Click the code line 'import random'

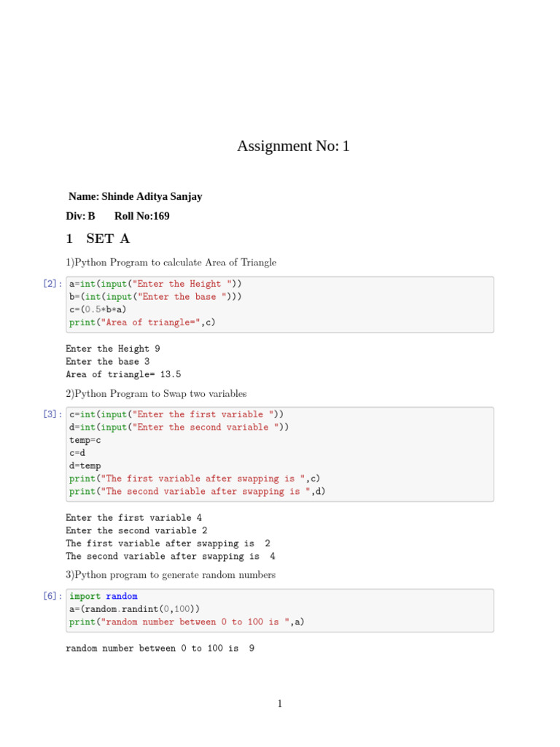[x=104, y=597]
